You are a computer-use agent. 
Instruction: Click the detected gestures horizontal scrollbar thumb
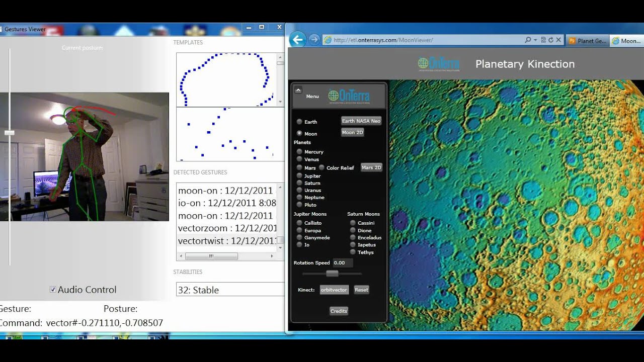point(211,256)
